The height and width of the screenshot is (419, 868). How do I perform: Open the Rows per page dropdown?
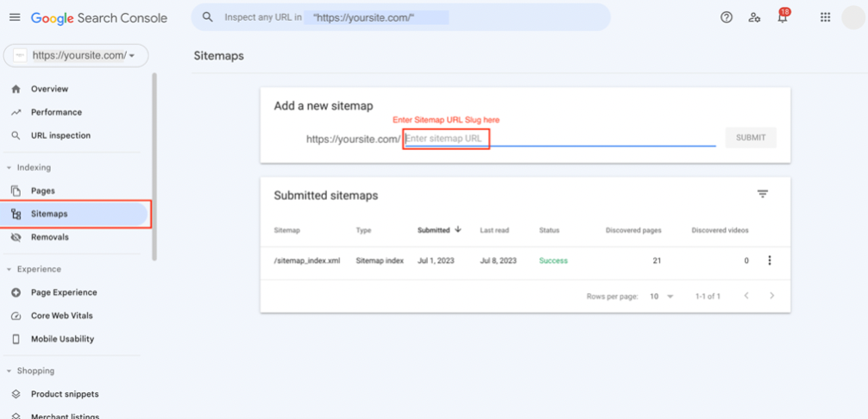point(662,296)
